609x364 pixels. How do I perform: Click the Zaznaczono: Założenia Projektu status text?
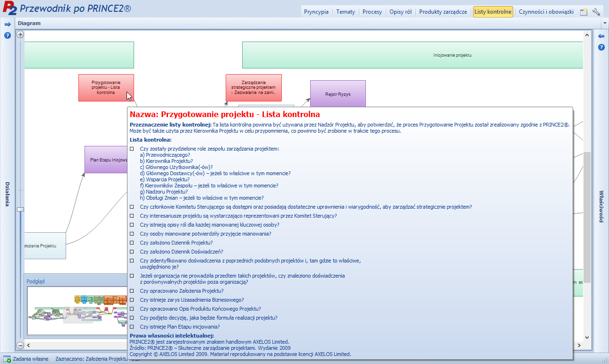pos(92,359)
